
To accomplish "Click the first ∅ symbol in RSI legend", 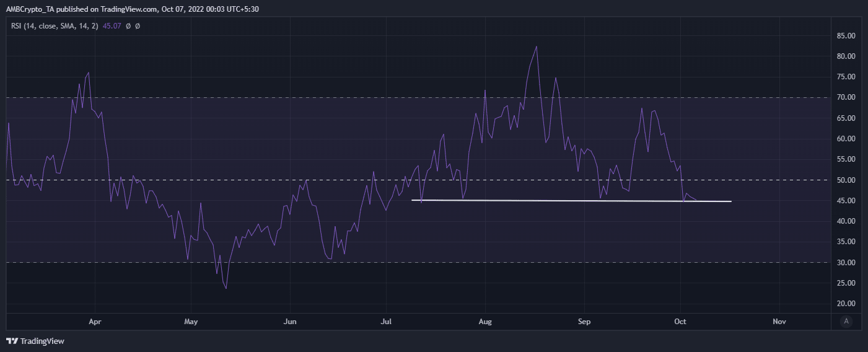I will (128, 26).
